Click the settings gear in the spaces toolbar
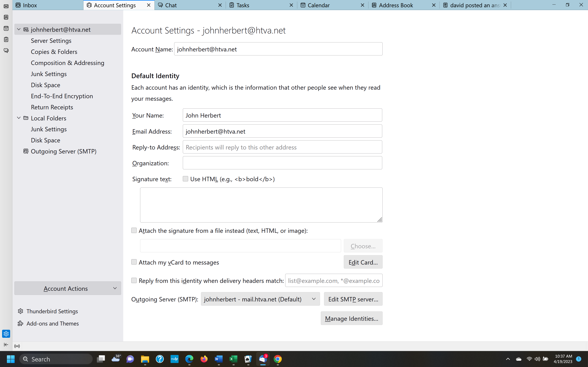The height and width of the screenshot is (367, 588). [x=6, y=334]
